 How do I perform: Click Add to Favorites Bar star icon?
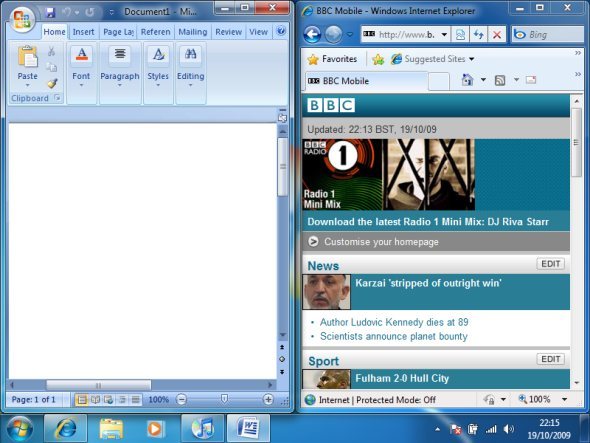378,59
